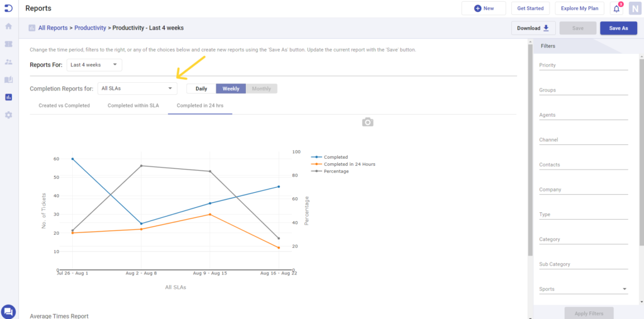Open the All SLAs dropdown
Viewport: 644px width, 319px height.
tap(137, 88)
